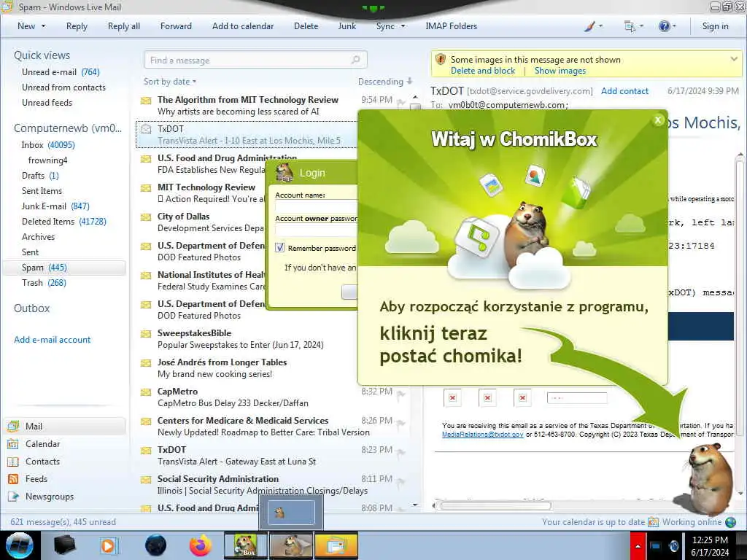The width and height of the screenshot is (747, 560).
Task: Flag the Social Security Administration message
Action: point(401,481)
